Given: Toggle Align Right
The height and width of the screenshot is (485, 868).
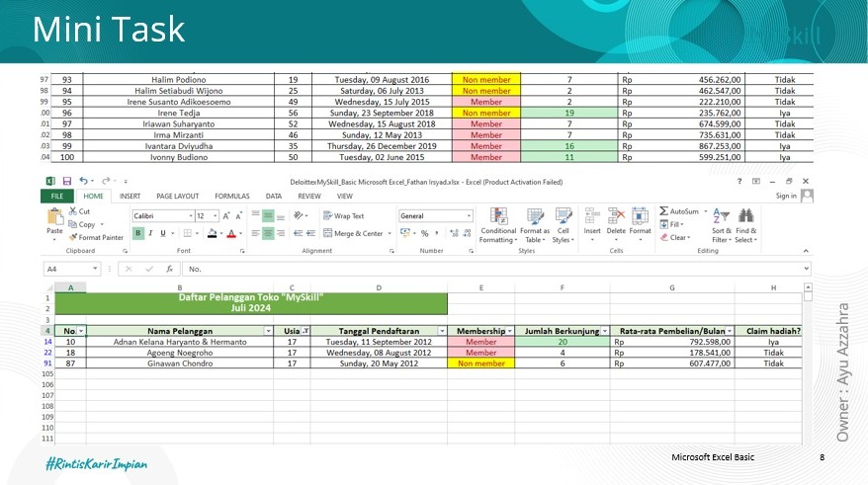Looking at the screenshot, I should tap(281, 233).
